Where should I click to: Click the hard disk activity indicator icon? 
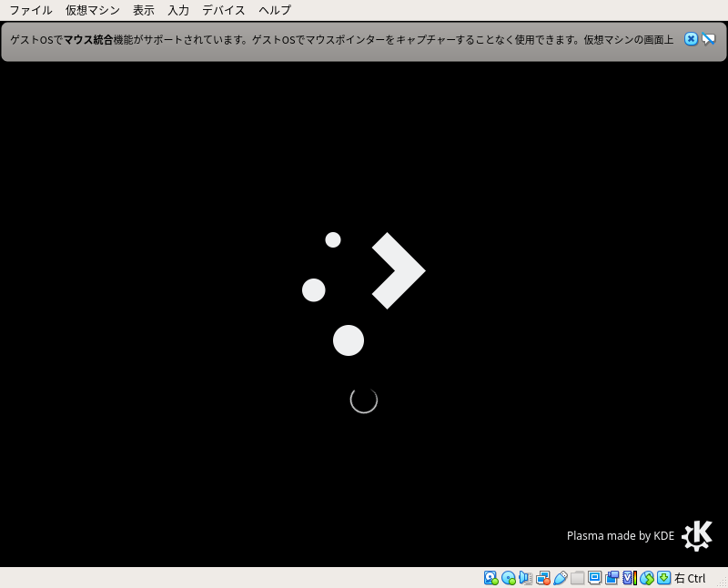pyautogui.click(x=490, y=578)
